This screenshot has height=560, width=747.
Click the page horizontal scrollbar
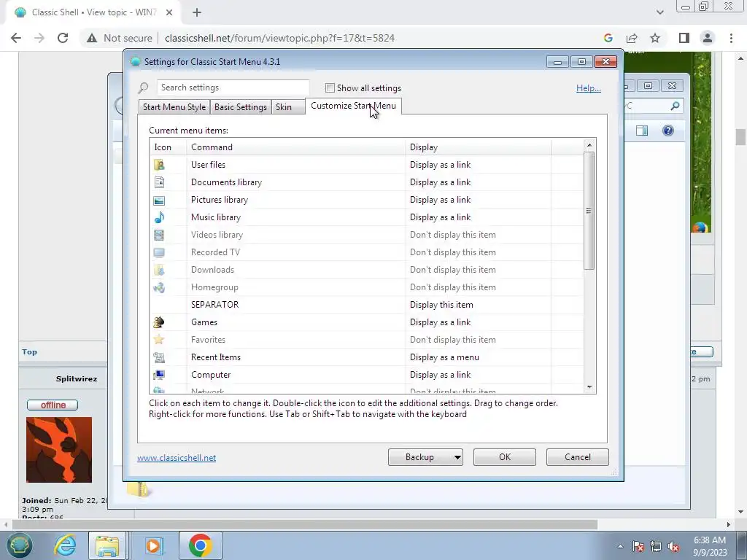coord(305,524)
